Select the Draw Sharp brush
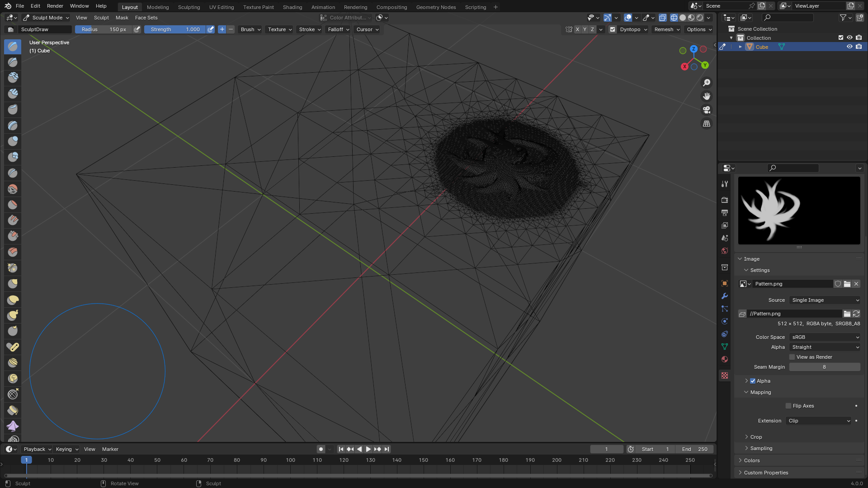Image resolution: width=868 pixels, height=488 pixels. pos(13,62)
